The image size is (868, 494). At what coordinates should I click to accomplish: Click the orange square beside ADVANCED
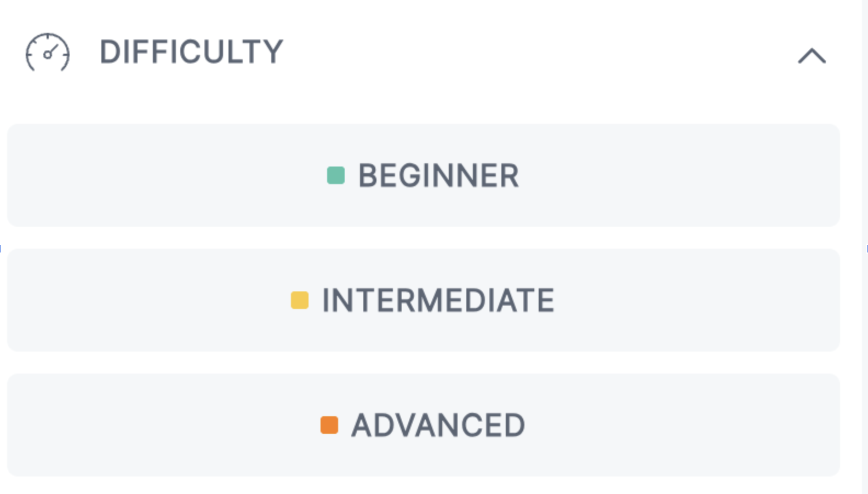click(329, 424)
